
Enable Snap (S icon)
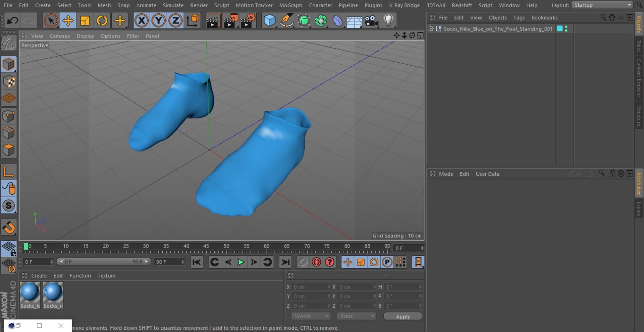point(9,206)
